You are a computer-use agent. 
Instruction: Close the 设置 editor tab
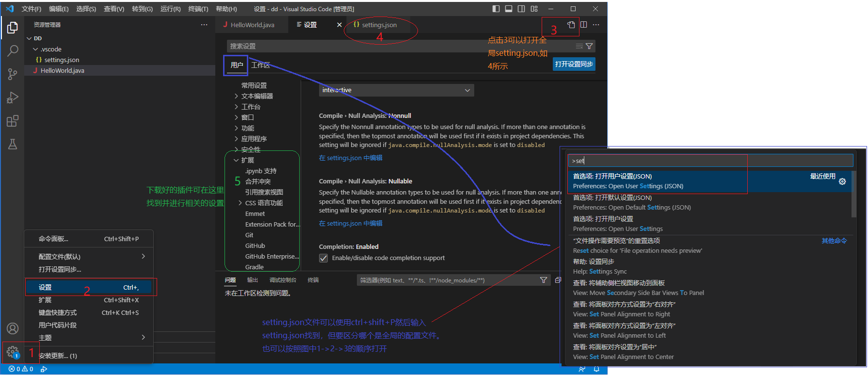coord(339,25)
